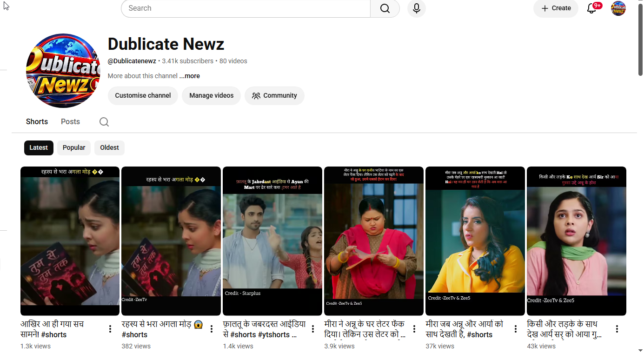The width and height of the screenshot is (644, 354).
Task: Activate voice search microphone
Action: tap(417, 8)
